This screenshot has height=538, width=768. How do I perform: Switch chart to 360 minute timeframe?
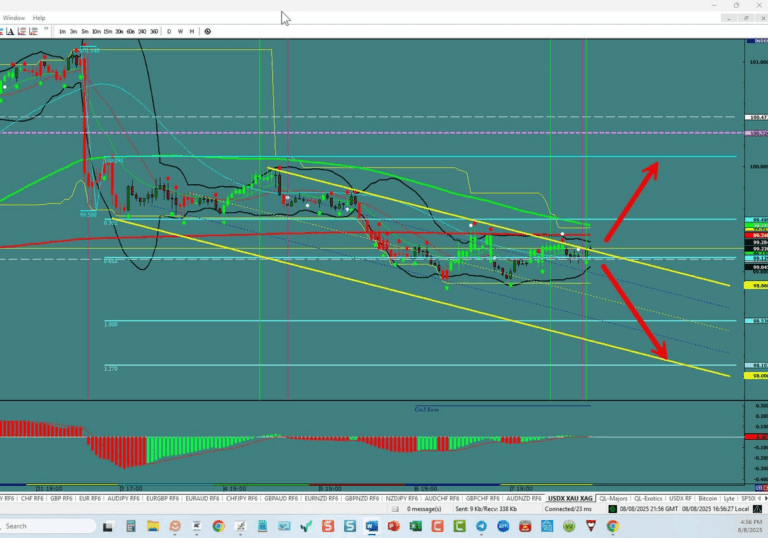(154, 31)
